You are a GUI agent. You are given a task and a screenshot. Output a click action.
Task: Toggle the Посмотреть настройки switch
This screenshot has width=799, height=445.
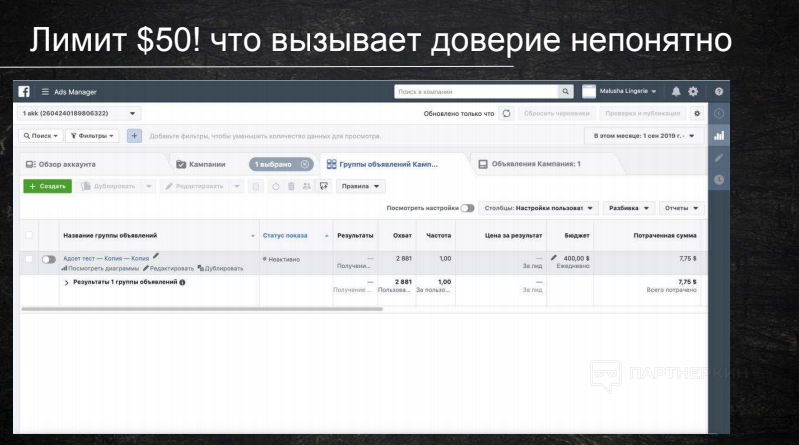coord(467,208)
